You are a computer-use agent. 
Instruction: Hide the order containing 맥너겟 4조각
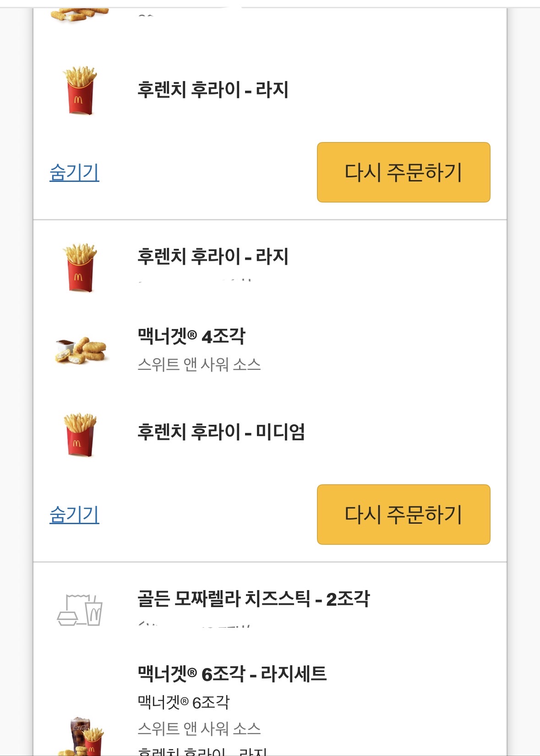74,515
